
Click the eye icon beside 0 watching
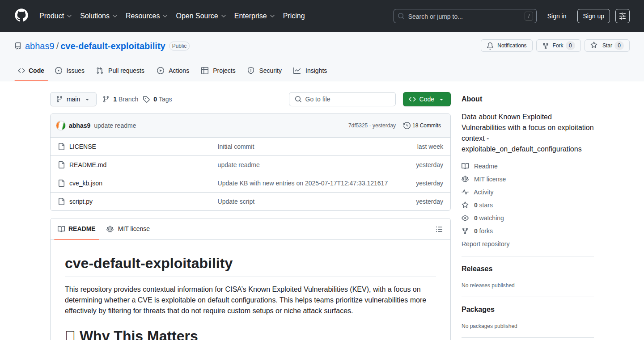click(465, 218)
